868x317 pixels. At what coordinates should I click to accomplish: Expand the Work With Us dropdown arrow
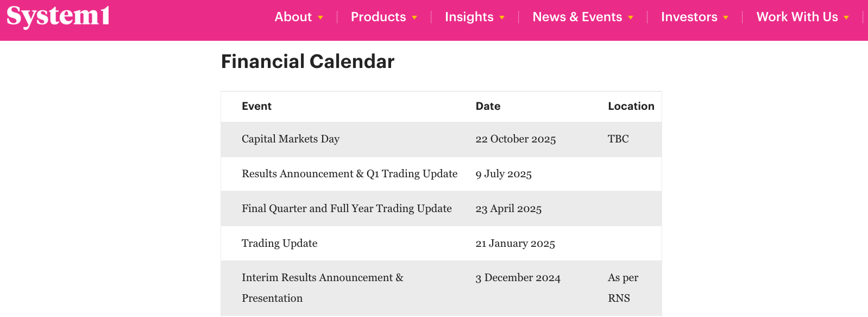[x=846, y=18]
